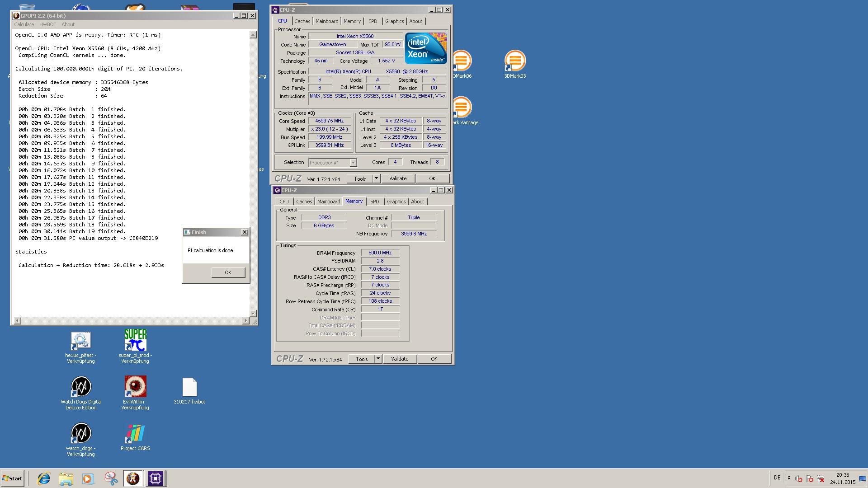The height and width of the screenshot is (488, 868).
Task: Click OK in the Finish dialog
Action: click(x=228, y=272)
